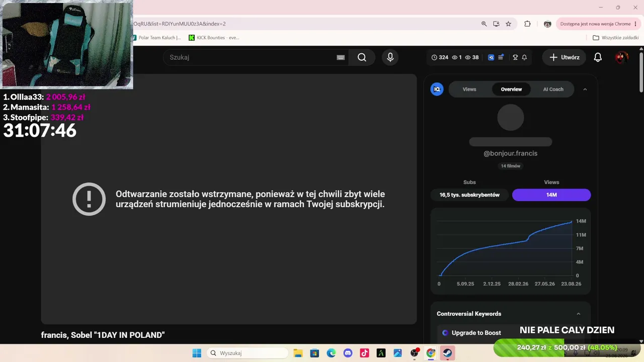Click the YouTube search magnifier button

click(x=362, y=57)
